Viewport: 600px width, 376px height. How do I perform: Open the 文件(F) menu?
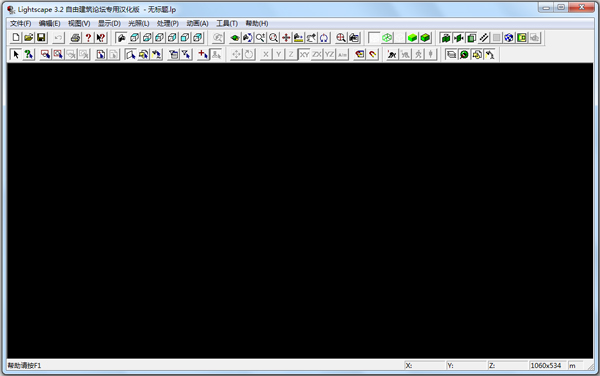point(20,23)
